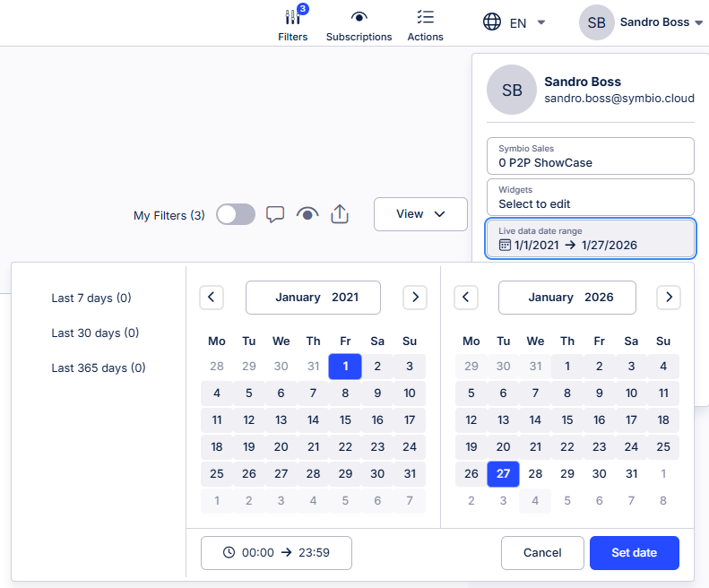Open the 00:00 to 23:59 time range

276,553
